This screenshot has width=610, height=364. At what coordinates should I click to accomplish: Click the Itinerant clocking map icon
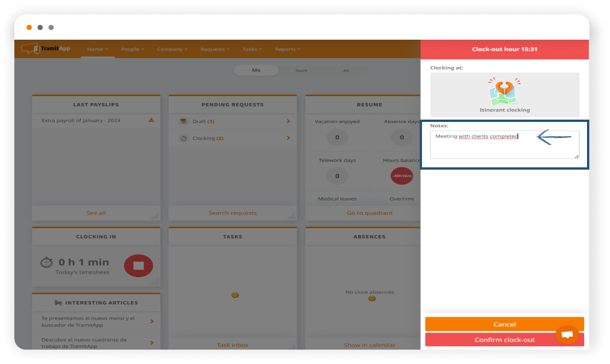(x=504, y=92)
